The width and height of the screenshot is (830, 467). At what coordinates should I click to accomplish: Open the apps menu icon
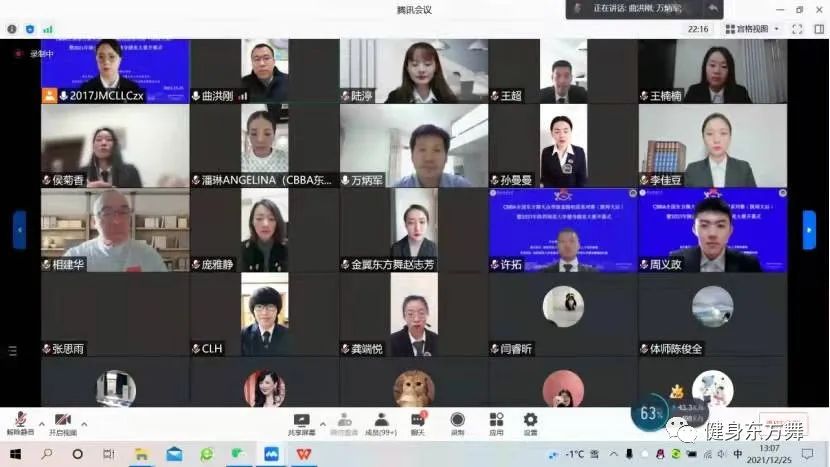pyautogui.click(x=496, y=424)
